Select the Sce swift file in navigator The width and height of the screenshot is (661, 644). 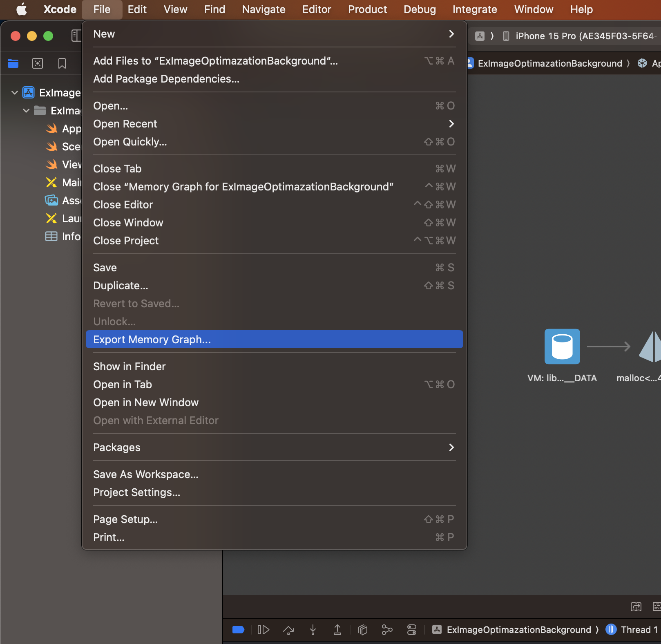tap(63, 147)
